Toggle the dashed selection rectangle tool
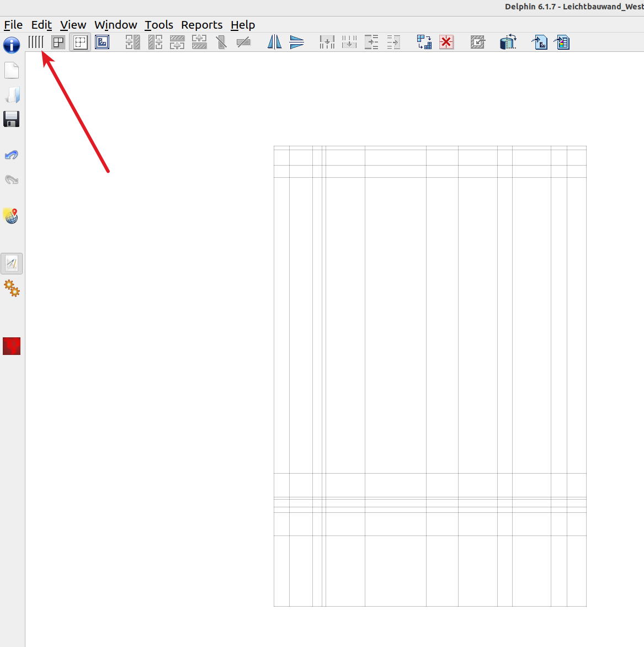This screenshot has height=647, width=644. pyautogui.click(x=81, y=42)
